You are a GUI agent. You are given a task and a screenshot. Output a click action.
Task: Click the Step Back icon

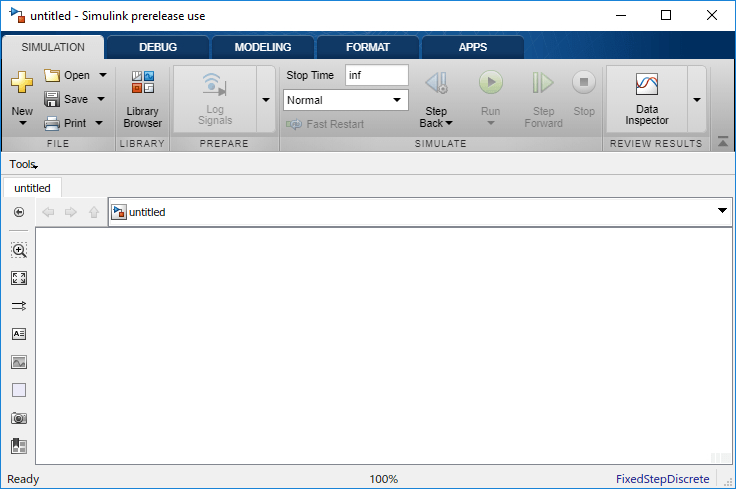[437, 83]
